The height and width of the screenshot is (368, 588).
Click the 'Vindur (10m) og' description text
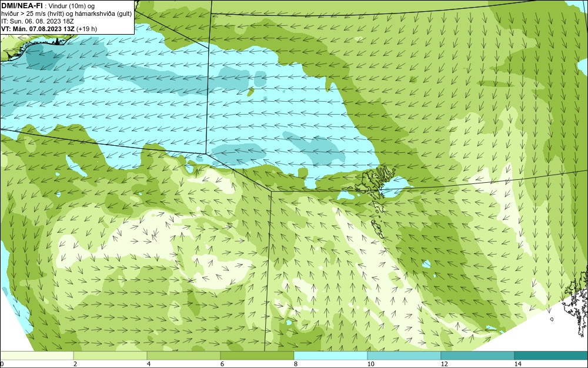coord(72,6)
